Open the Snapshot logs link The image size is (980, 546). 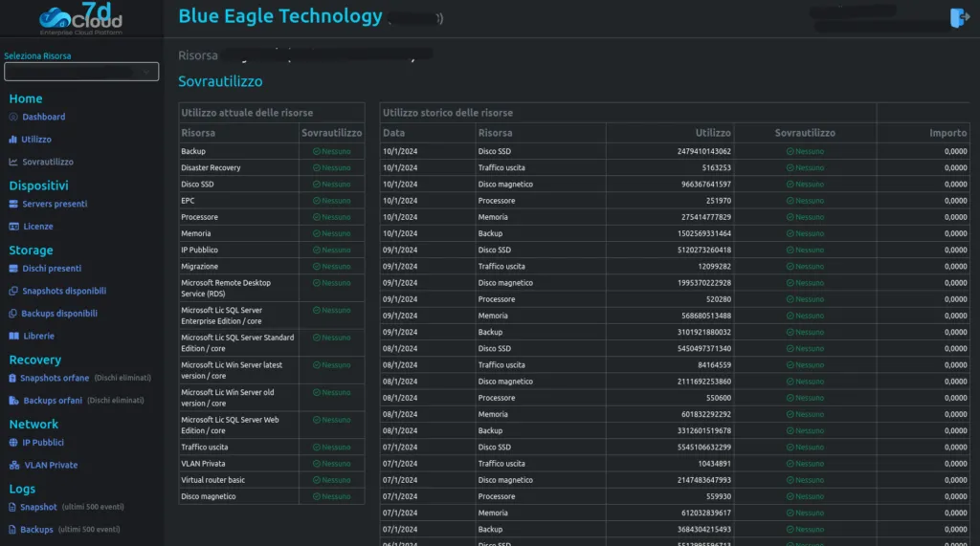(38, 507)
